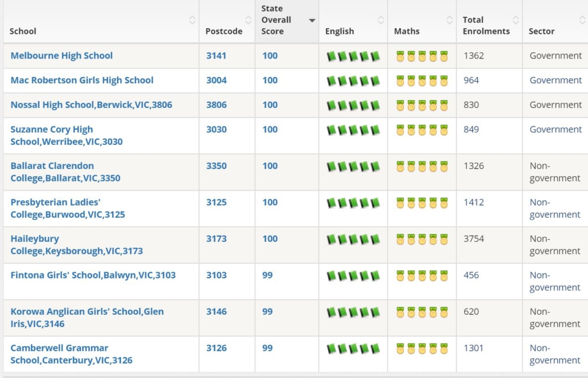The width and height of the screenshot is (588, 378).
Task: Click Mac Robertson Girls High School's postcode 3004
Action: pos(216,80)
